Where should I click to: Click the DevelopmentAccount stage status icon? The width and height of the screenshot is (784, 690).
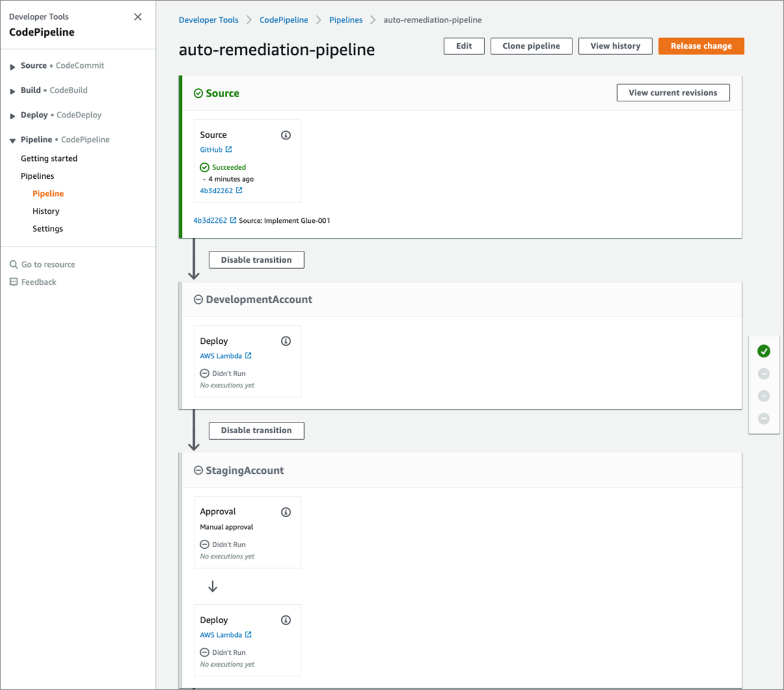tap(199, 300)
